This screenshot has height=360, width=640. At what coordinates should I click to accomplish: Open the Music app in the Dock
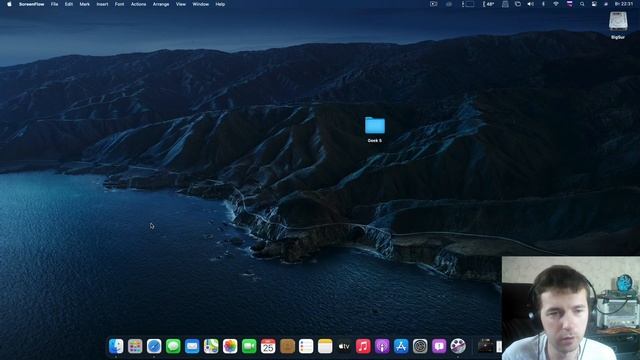click(363, 346)
